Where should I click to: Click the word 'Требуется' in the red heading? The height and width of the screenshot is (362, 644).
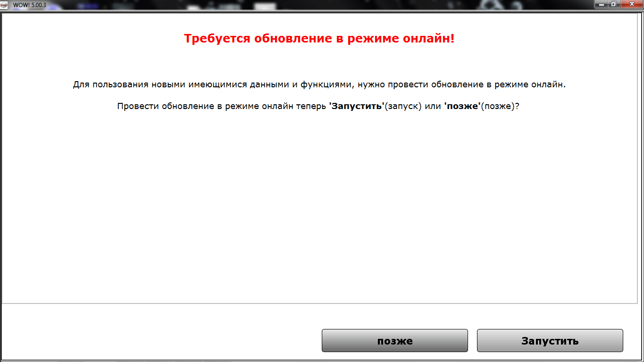(x=217, y=38)
